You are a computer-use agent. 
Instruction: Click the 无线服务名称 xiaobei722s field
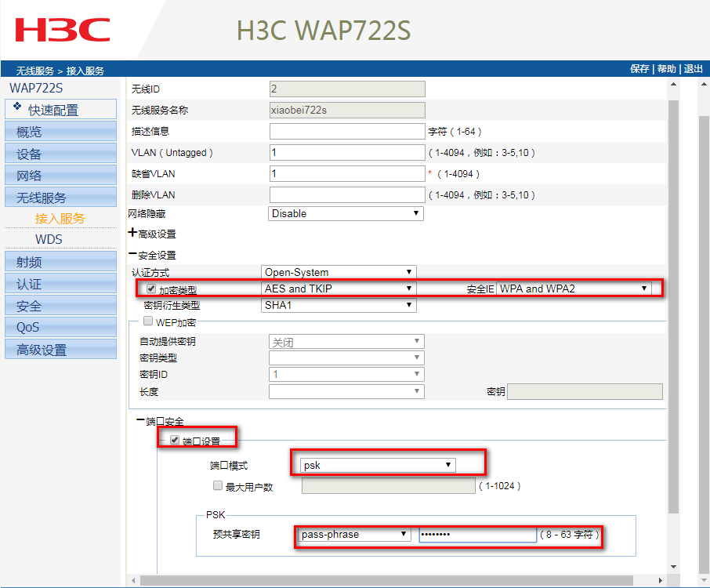click(x=347, y=110)
